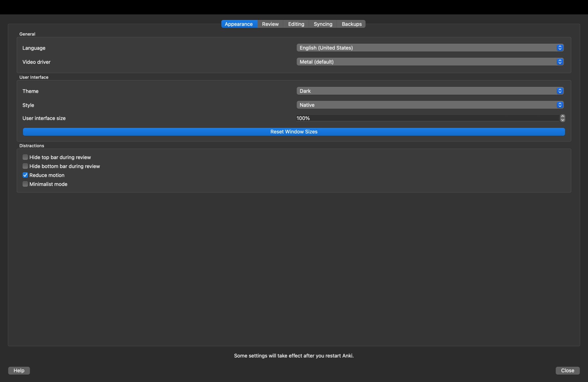Select the Backups tab
Screen dimensions: 588x382
click(x=351, y=24)
